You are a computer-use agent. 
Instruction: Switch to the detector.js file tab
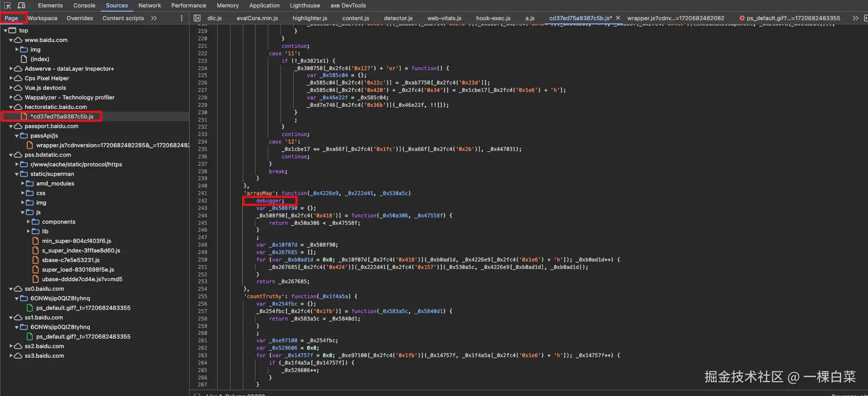(398, 18)
